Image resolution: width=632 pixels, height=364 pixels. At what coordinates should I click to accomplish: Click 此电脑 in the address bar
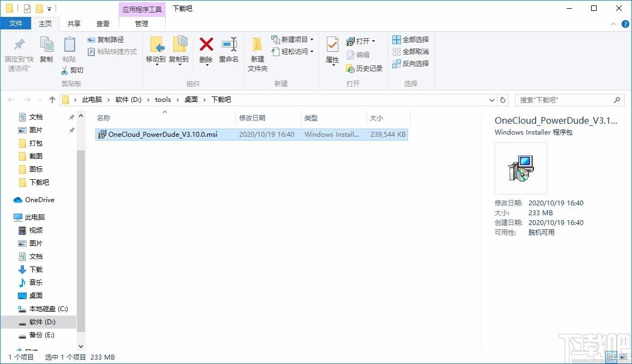[x=92, y=100]
